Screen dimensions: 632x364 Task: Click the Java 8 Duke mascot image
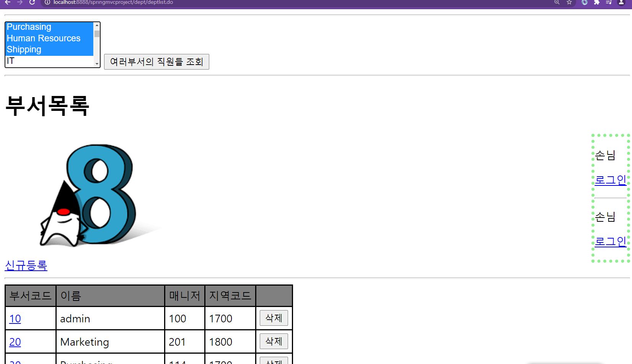(100, 195)
